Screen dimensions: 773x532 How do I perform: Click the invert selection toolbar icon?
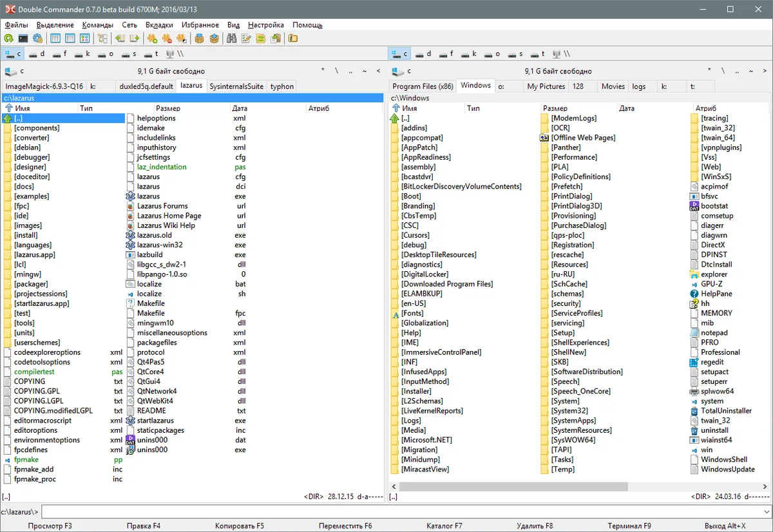coord(182,39)
